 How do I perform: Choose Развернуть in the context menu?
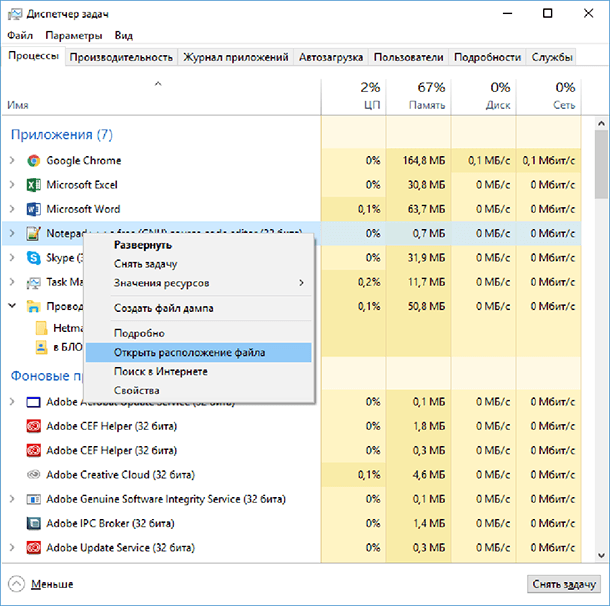pyautogui.click(x=198, y=245)
